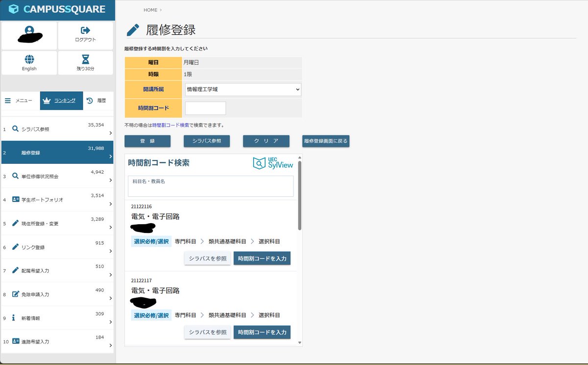
Task: Open the 開講所属 dropdown showing 情報理工学域
Action: pyautogui.click(x=243, y=89)
